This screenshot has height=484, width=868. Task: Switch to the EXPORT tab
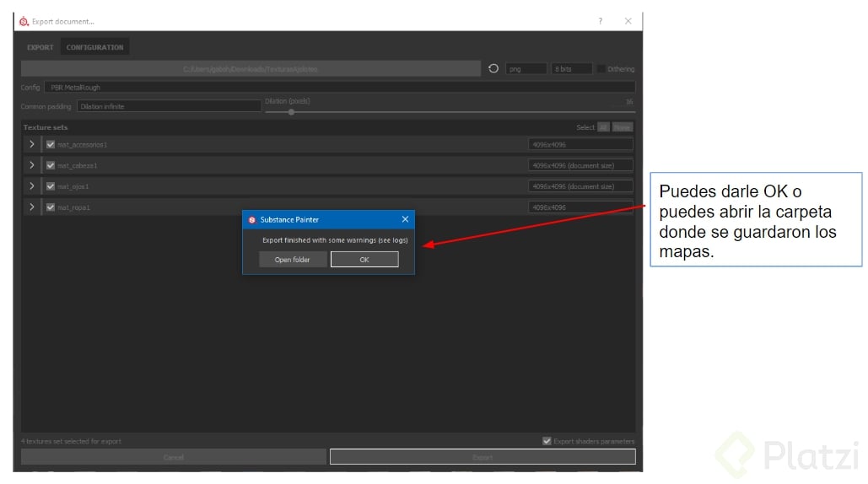pyautogui.click(x=40, y=47)
